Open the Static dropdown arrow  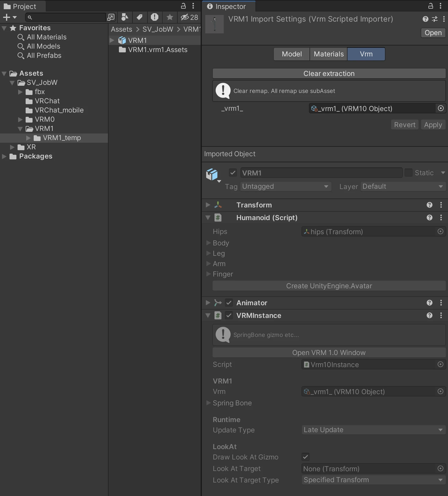443,173
